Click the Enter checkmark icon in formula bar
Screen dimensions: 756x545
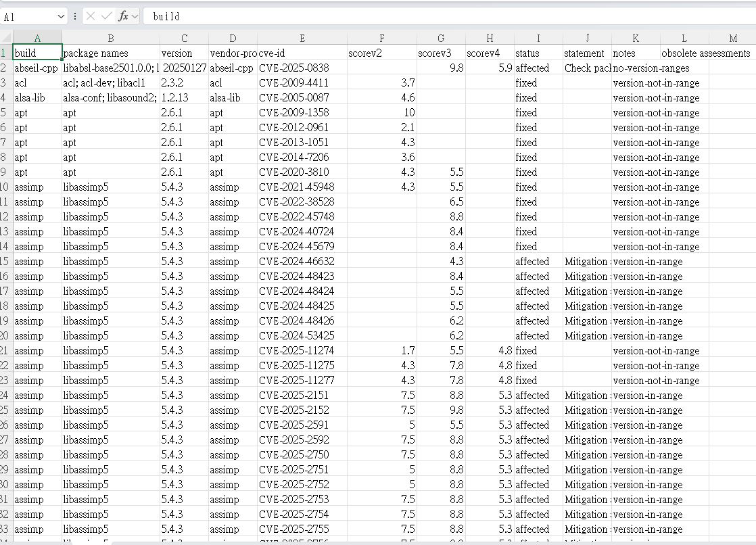pos(106,16)
